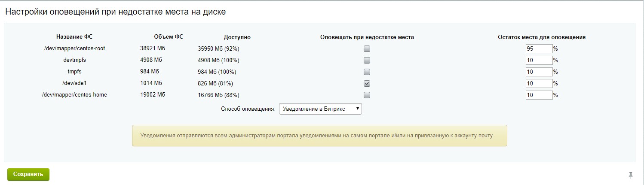Image resolution: width=644 pixels, height=185 pixels.
Task: Click the /dev/sda1 threshold input field
Action: point(539,83)
